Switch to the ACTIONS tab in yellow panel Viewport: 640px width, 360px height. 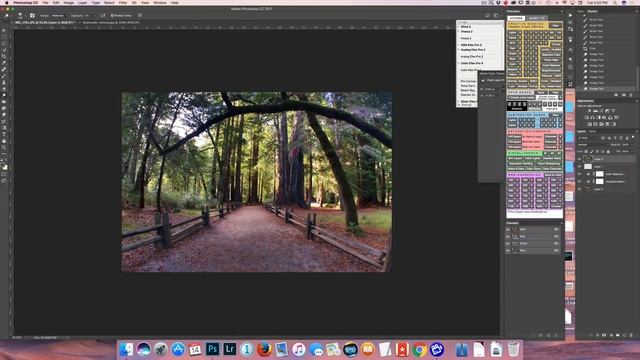[x=516, y=18]
